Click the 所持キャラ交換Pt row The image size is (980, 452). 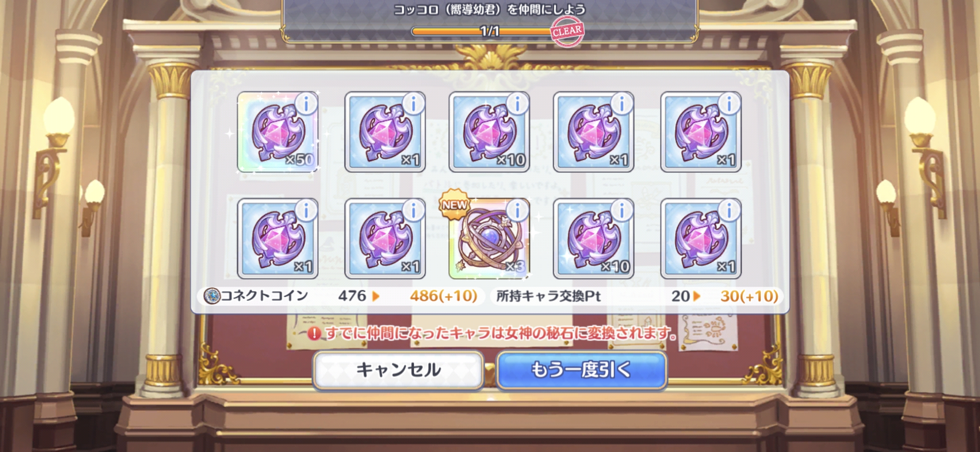click(x=637, y=296)
